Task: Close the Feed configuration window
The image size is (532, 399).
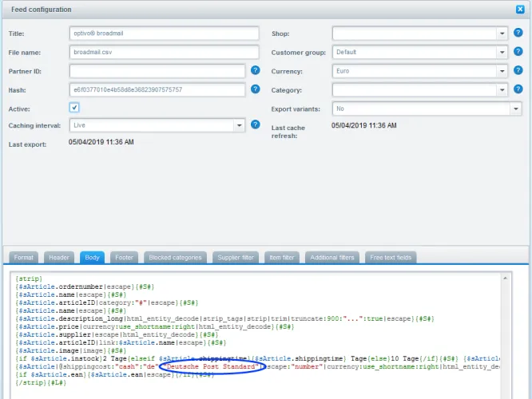Action: 520,9
